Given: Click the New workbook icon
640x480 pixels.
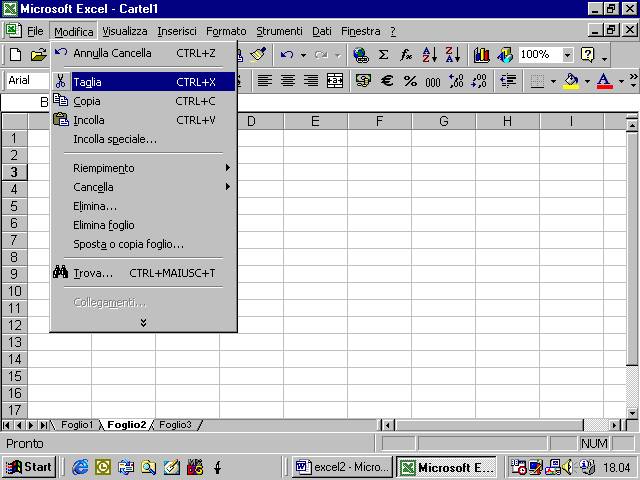Looking at the screenshot, I should pos(16,54).
